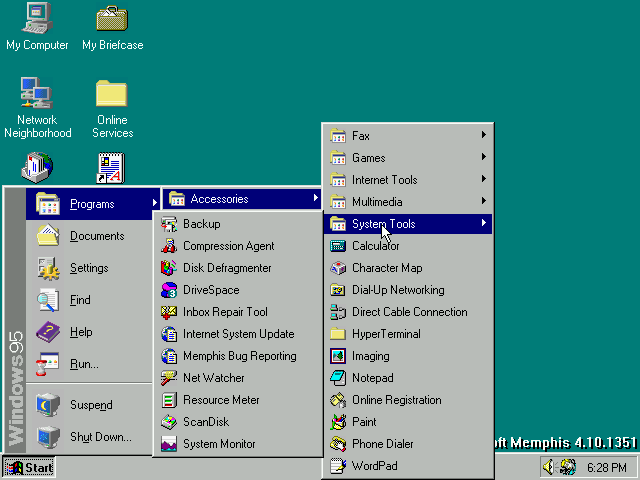Screen dimensions: 640x480
Task: Click the Online Registration icon
Action: click(338, 400)
